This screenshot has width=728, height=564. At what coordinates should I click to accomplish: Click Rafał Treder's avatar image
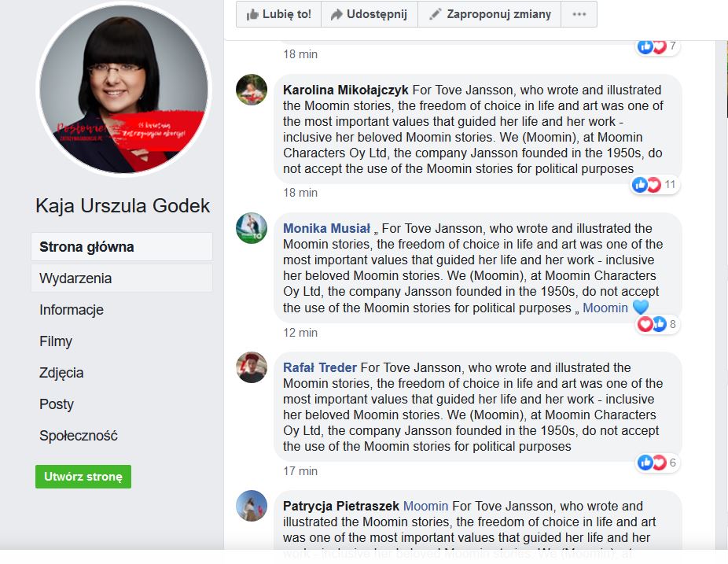tap(252, 367)
